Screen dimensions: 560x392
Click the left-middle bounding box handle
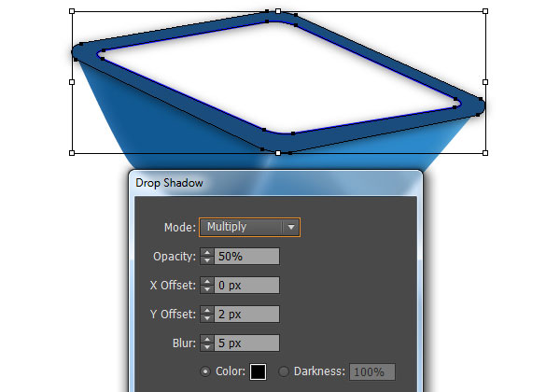click(x=72, y=82)
